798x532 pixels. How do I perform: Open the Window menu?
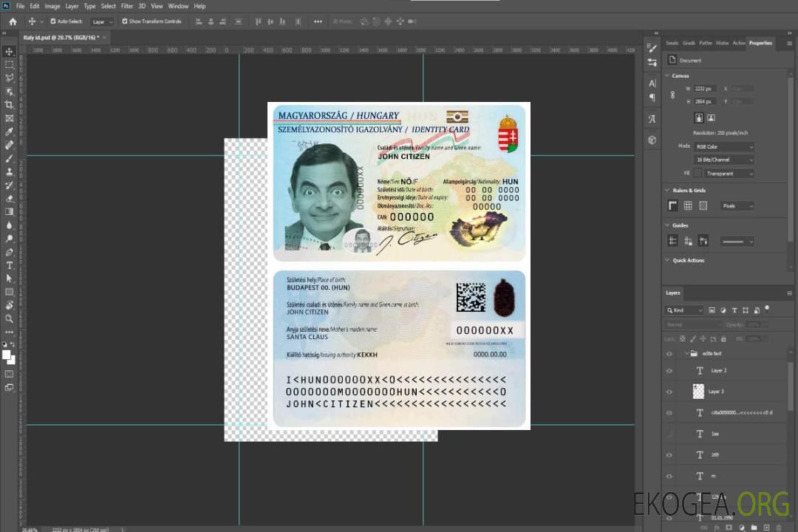(178, 6)
